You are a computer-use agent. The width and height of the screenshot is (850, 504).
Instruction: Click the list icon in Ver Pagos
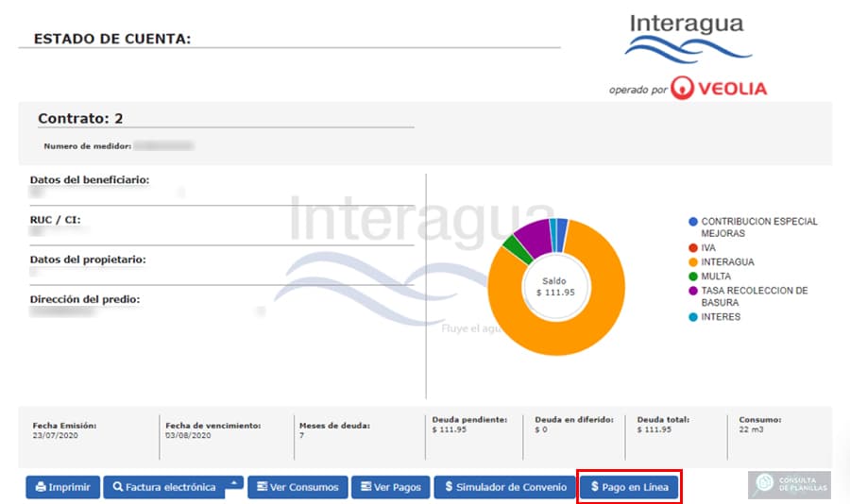point(365,486)
